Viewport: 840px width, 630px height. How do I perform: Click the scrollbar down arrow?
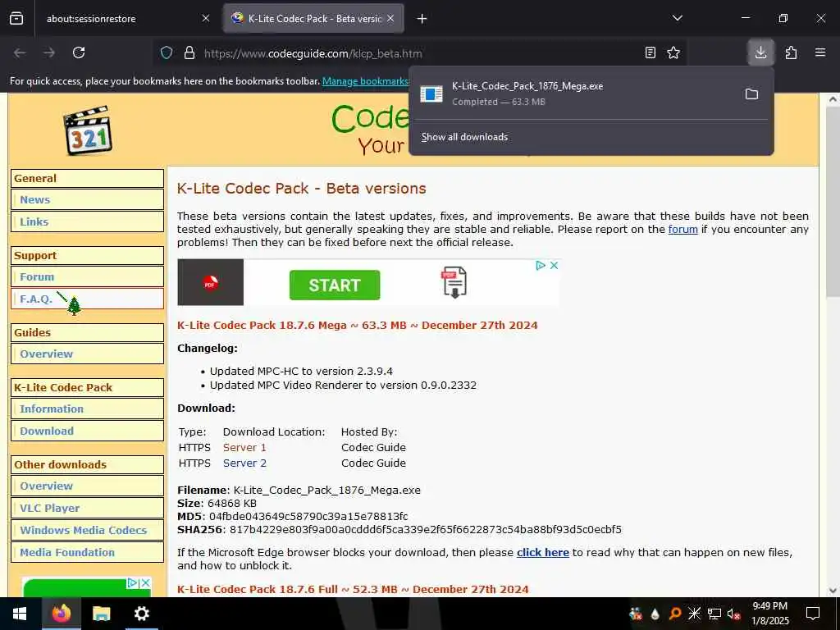[x=833, y=591]
